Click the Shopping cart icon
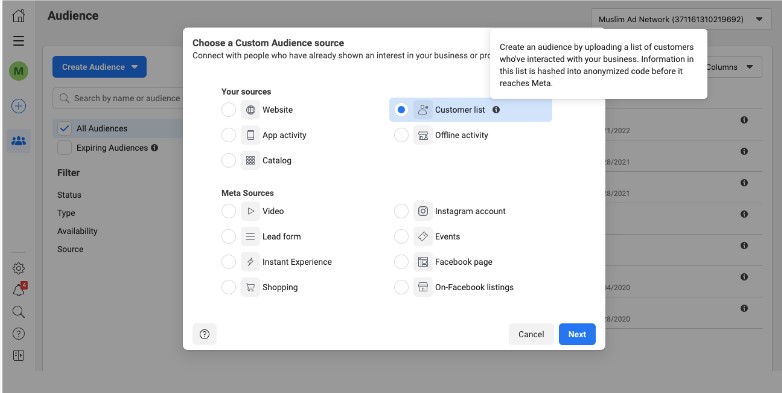This screenshot has width=782, height=393. tap(250, 287)
